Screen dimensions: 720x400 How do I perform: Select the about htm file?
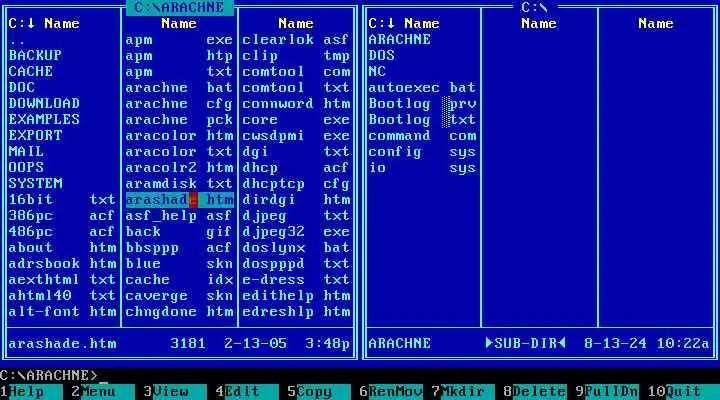62,248
